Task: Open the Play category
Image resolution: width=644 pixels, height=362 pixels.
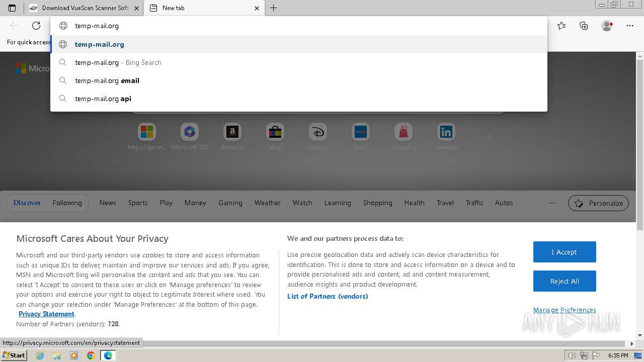Action: 166,203
